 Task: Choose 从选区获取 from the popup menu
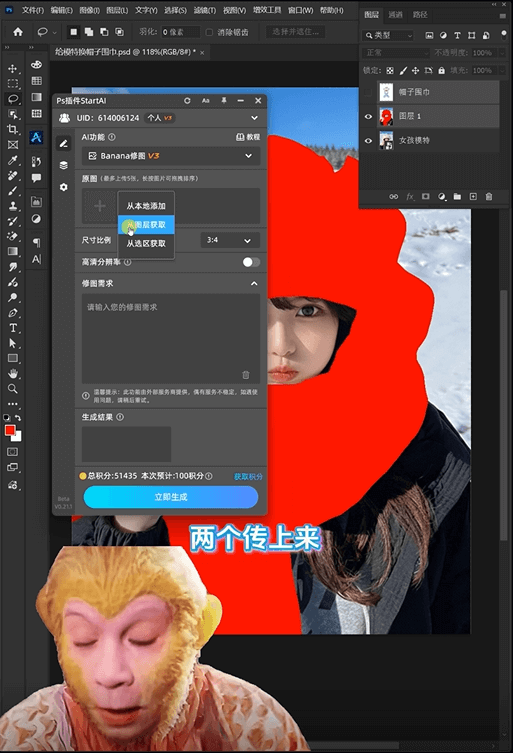146,243
